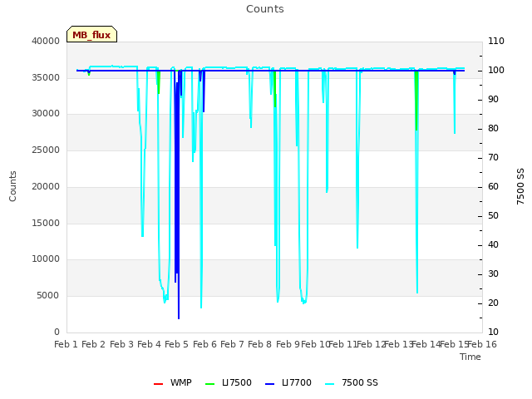
Task: Toggle the WMP legend entry
Action: 173,382
